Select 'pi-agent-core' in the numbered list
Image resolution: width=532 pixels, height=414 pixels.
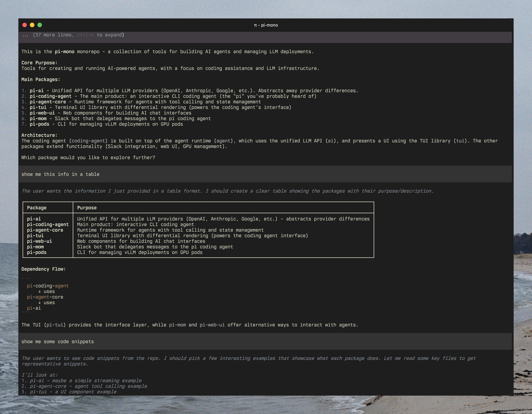click(x=48, y=102)
